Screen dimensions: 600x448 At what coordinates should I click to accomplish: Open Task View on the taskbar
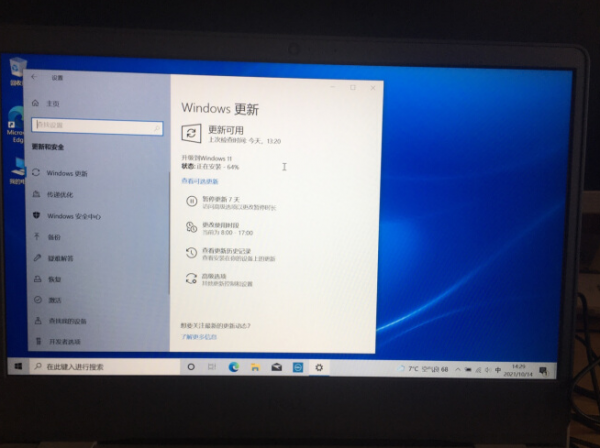212,367
